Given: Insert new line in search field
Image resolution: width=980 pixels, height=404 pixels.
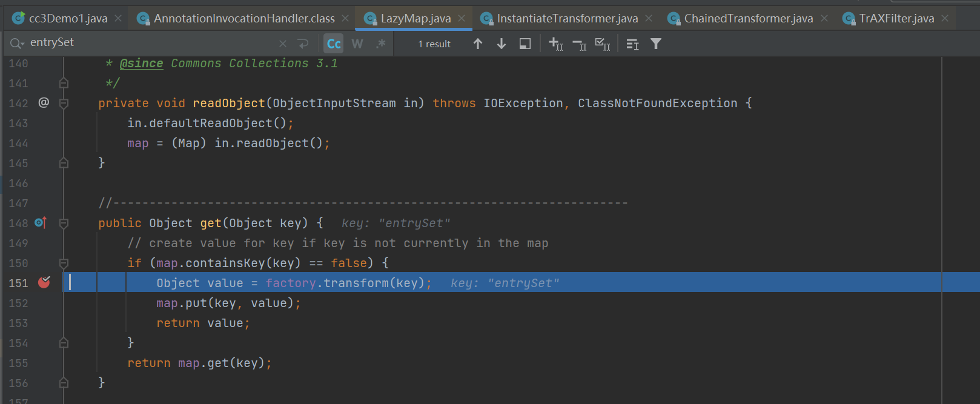Looking at the screenshot, I should tap(303, 44).
